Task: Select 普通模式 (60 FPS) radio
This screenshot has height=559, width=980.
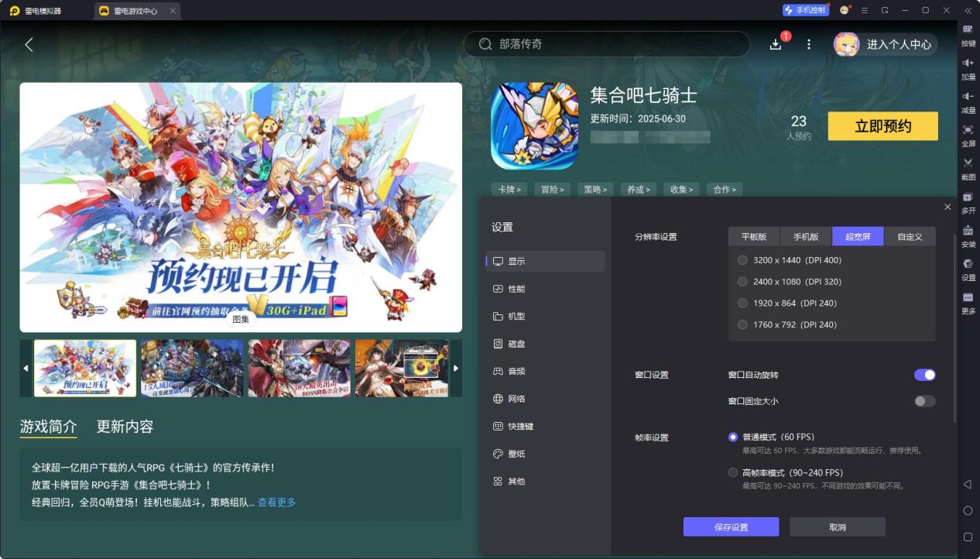Action: 733,437
